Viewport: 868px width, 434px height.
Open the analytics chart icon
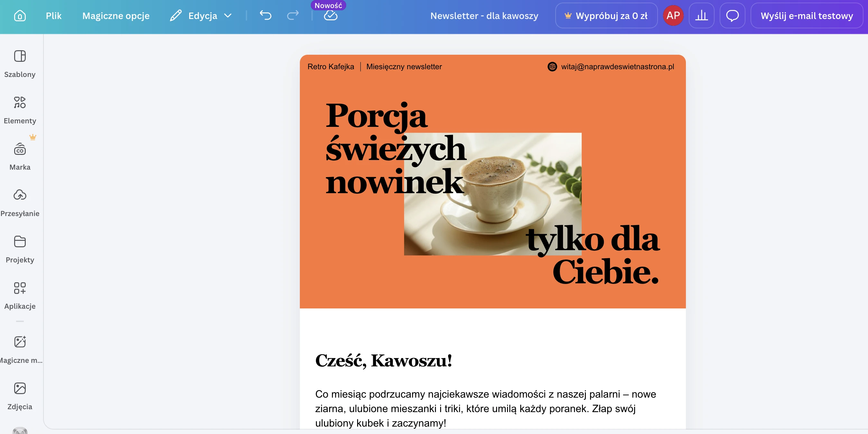702,15
